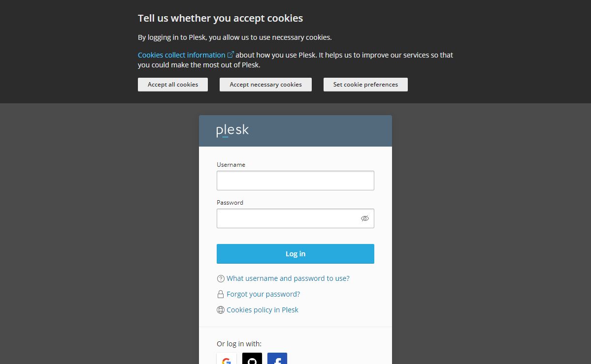
Task: Click the question mark help icon
Action: (x=221, y=279)
